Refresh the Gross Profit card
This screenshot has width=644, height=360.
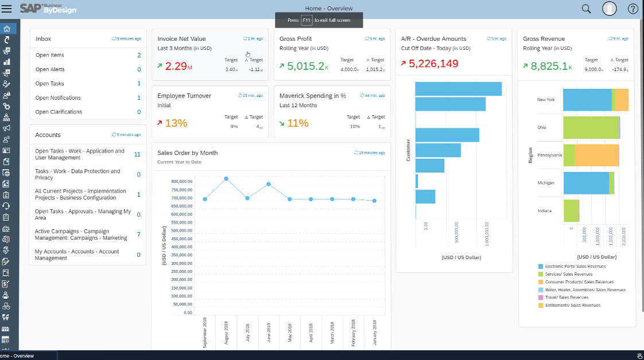point(367,38)
